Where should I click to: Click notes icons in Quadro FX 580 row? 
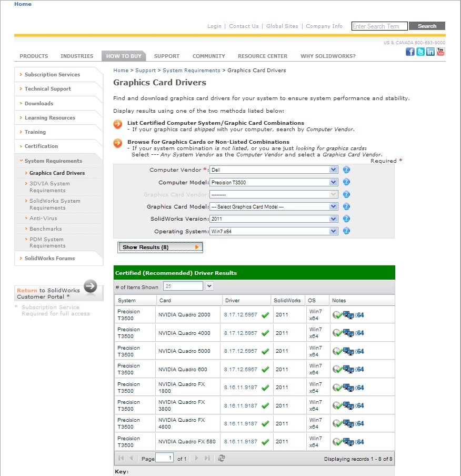(348, 442)
